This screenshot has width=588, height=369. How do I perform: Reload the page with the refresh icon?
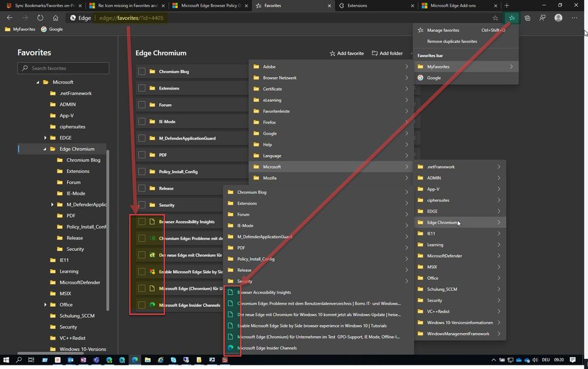40,18
